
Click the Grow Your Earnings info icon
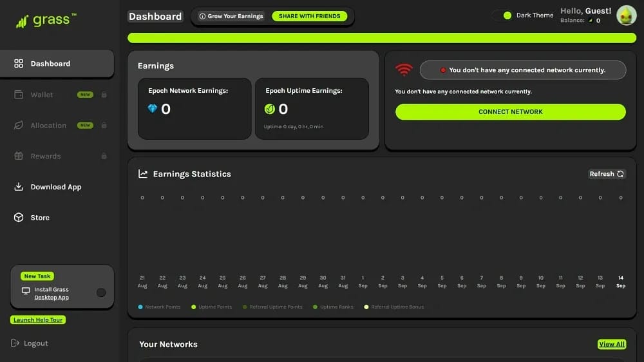(x=202, y=16)
